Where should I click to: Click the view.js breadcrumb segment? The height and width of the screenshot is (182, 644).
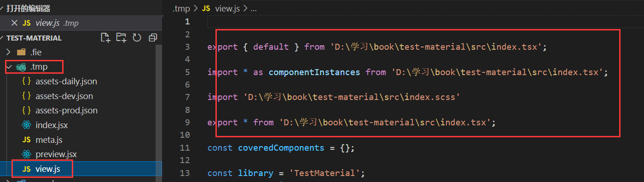227,8
